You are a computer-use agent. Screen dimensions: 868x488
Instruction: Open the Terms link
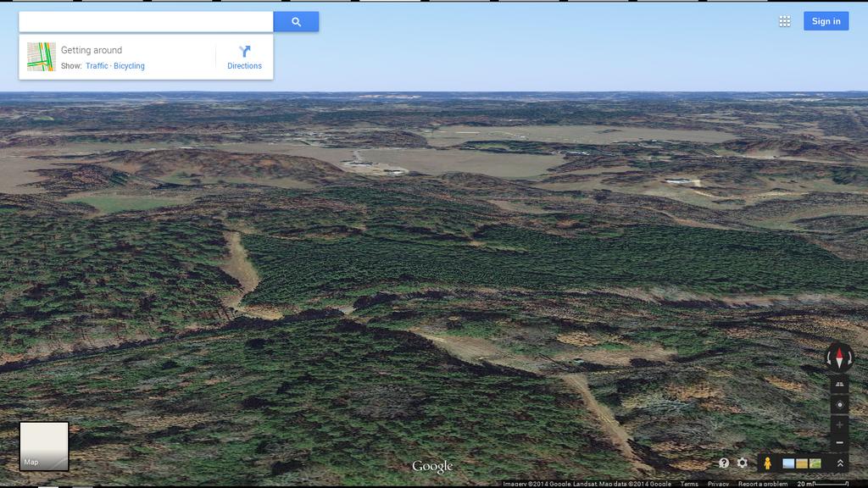689,484
